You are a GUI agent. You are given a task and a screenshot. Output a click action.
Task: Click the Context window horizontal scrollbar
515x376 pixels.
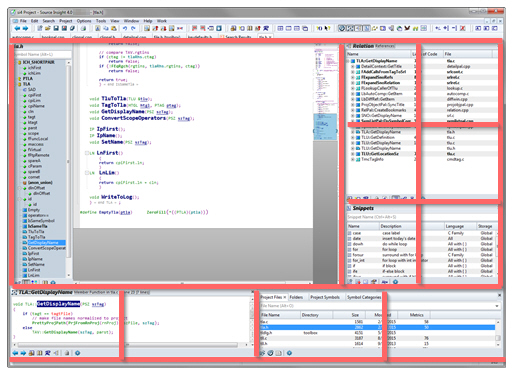[128, 345]
